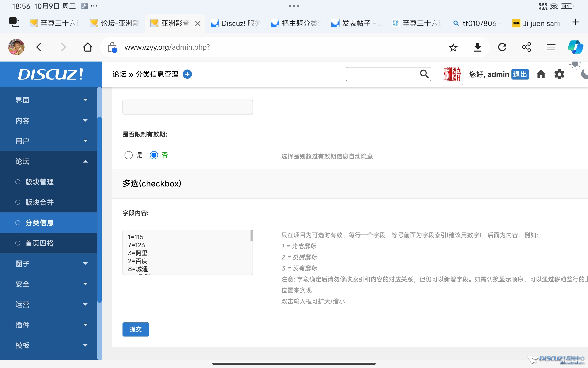Image resolution: width=588 pixels, height=368 pixels.
Task: Open 版块合并 in the sidebar
Action: pyautogui.click(x=49, y=202)
